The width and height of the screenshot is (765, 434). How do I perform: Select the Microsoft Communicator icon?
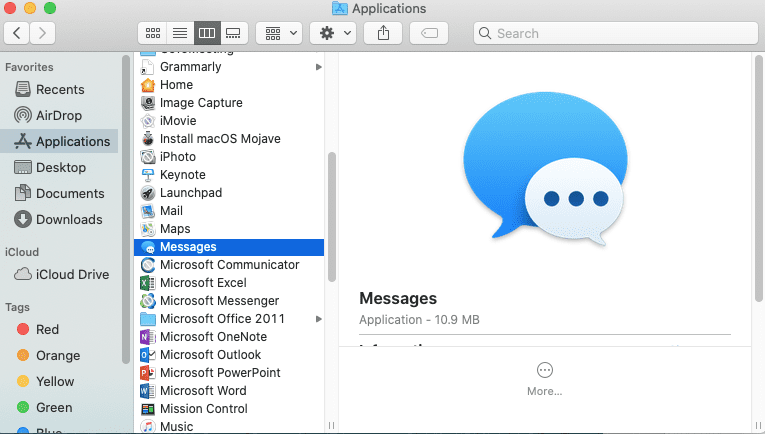(x=148, y=265)
